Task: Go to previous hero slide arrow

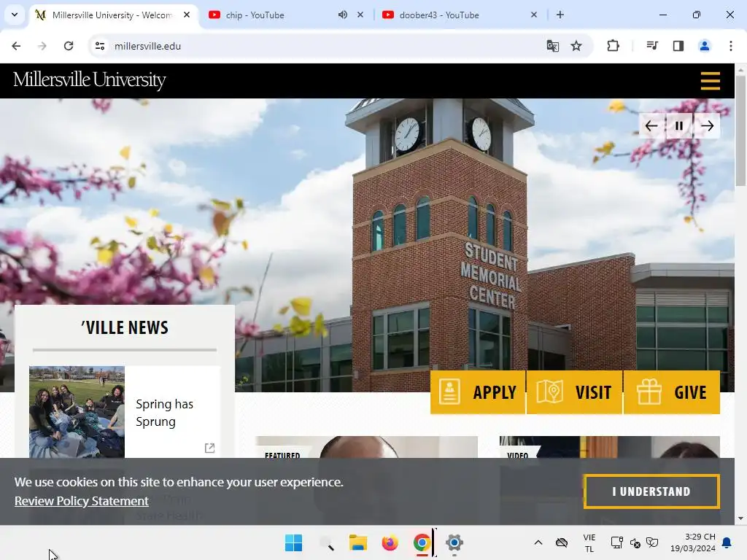Action: click(x=651, y=125)
